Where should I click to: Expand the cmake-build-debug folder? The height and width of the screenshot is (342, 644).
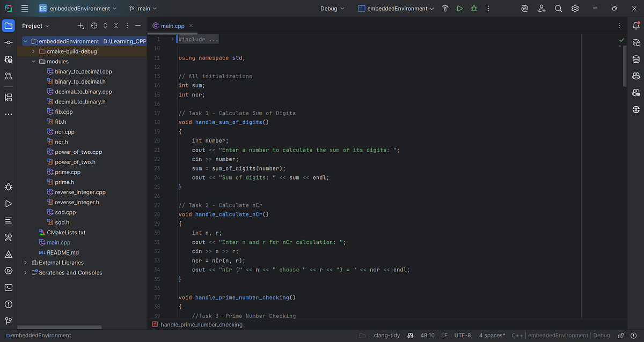[x=34, y=51]
